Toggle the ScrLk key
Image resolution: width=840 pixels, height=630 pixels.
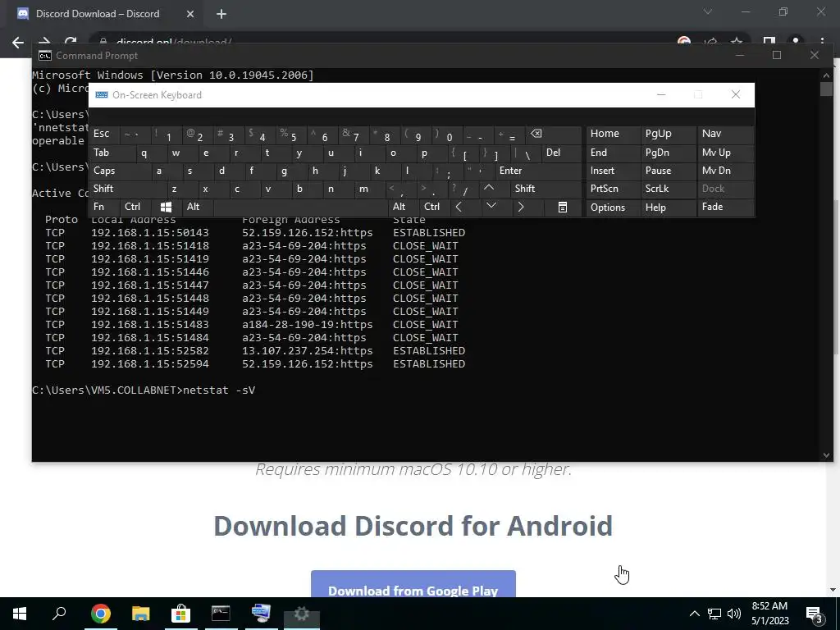pyautogui.click(x=668, y=189)
